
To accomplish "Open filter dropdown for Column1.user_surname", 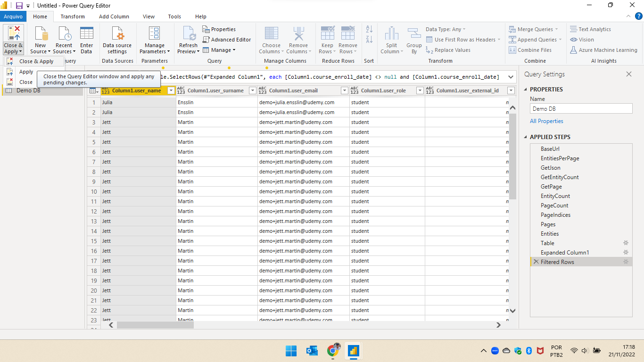I will point(252,90).
